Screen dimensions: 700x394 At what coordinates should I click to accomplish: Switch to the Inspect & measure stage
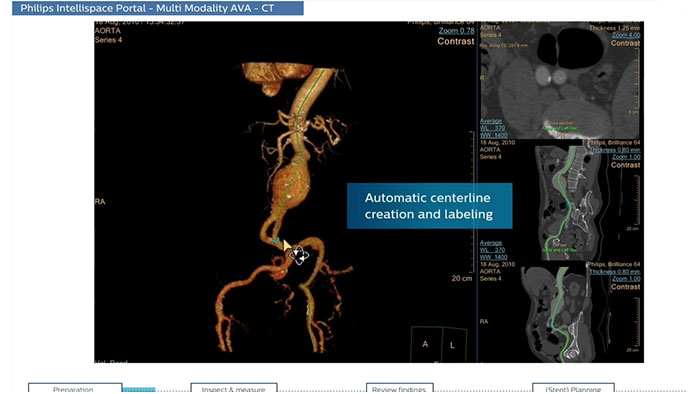pyautogui.click(x=233, y=388)
